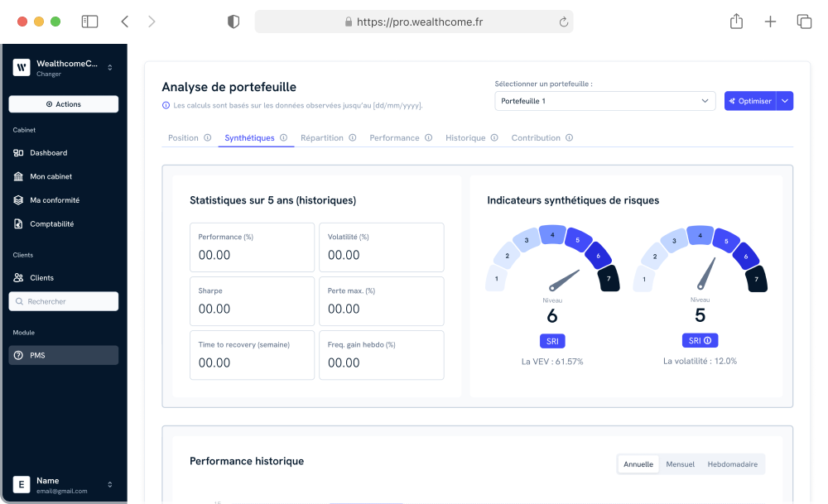Select the Mensuel period option
Screen dimensions: 828x504
(x=680, y=464)
